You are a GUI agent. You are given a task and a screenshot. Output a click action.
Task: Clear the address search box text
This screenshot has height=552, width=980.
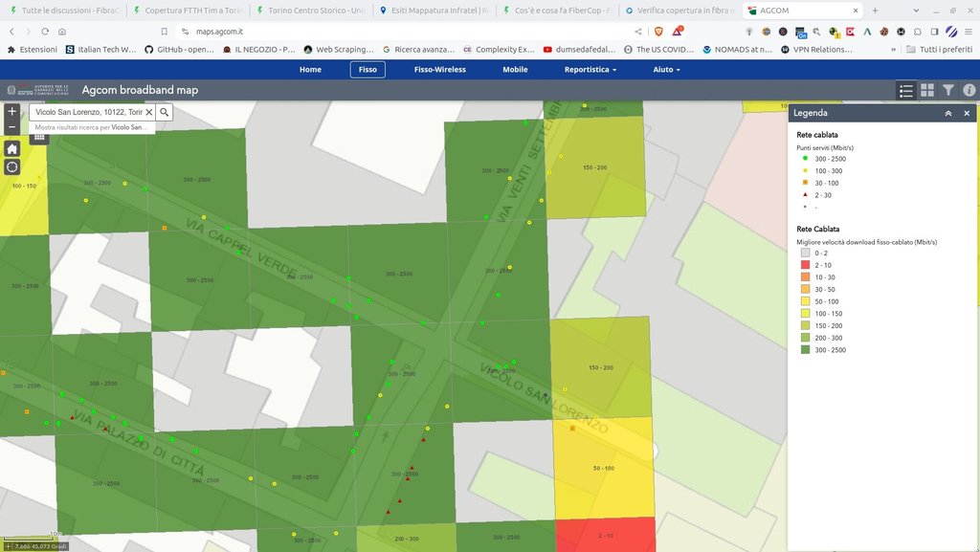[x=148, y=112]
